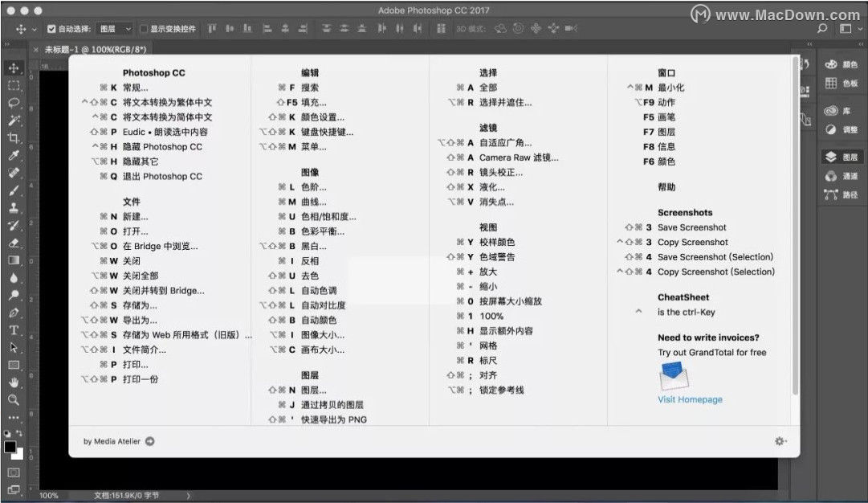Open the Channels (通道) panel icon

pos(831,176)
